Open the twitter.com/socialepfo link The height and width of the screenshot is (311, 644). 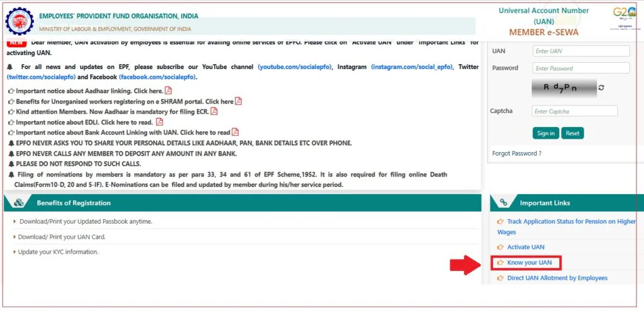click(41, 77)
